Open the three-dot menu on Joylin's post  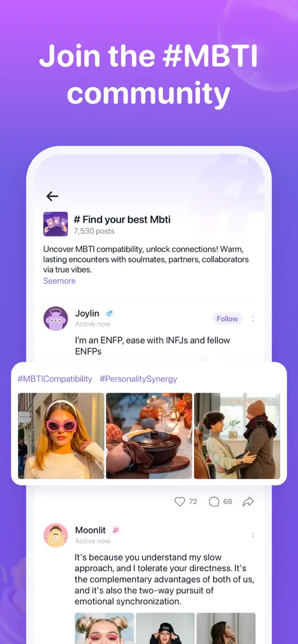tap(253, 319)
